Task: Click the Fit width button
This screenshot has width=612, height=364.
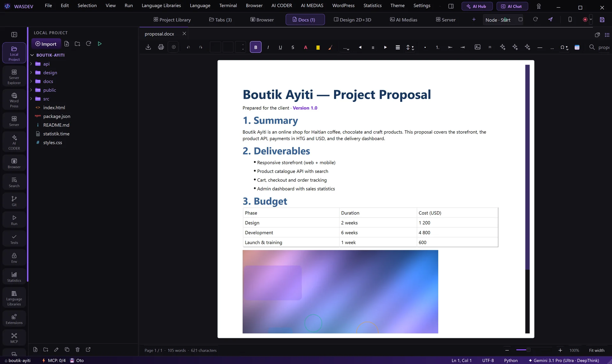Action: 596,350
